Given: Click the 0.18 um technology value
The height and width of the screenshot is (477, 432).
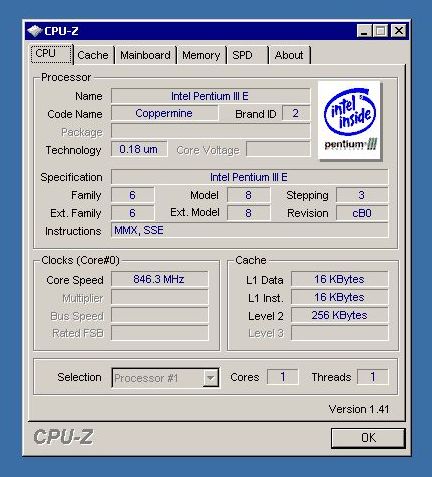Looking at the screenshot, I should (139, 149).
